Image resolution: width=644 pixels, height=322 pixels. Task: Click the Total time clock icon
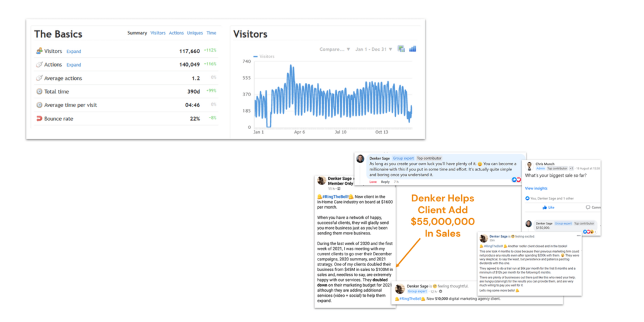coord(40,92)
